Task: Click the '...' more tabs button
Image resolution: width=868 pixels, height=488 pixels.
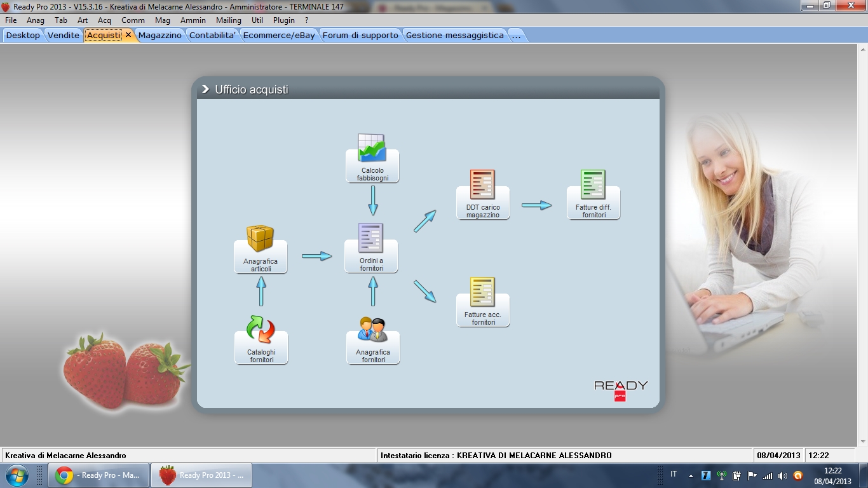Action: (517, 35)
